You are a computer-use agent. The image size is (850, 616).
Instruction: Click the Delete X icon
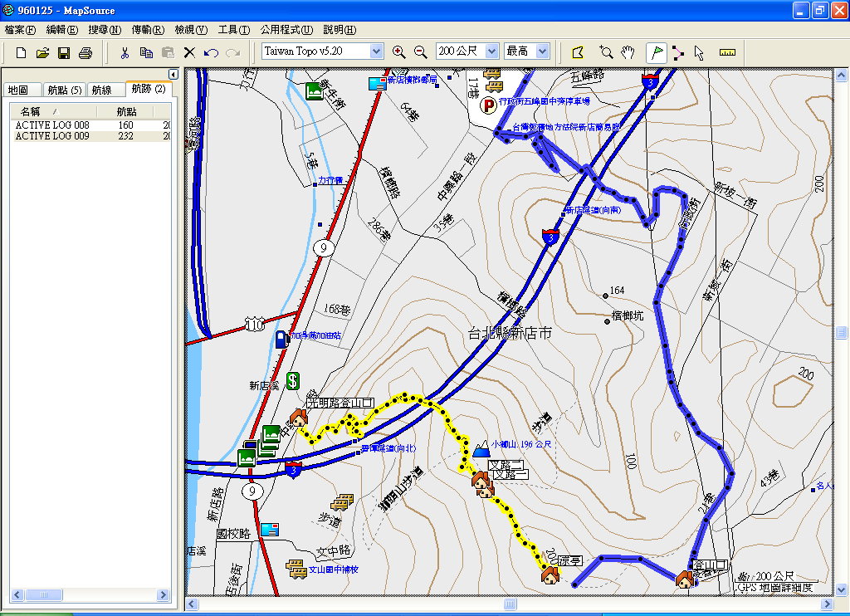pyautogui.click(x=189, y=52)
